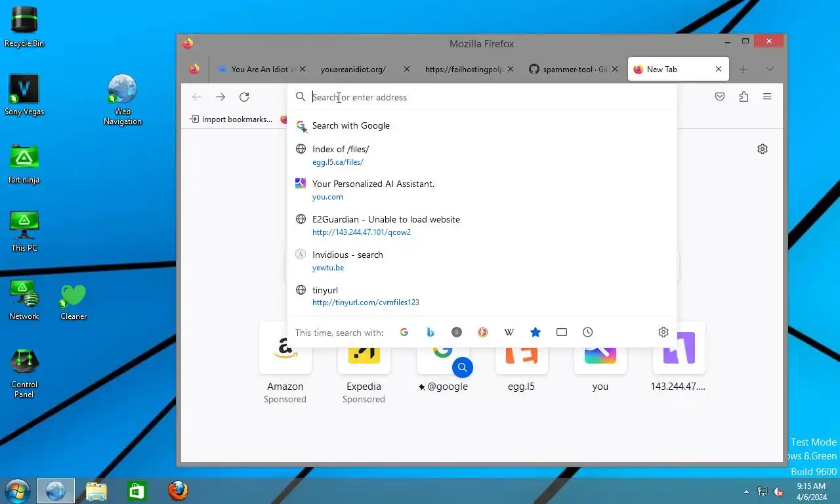The image size is (840, 504).
Task: Open the Firefox application menu
Action: (x=767, y=97)
